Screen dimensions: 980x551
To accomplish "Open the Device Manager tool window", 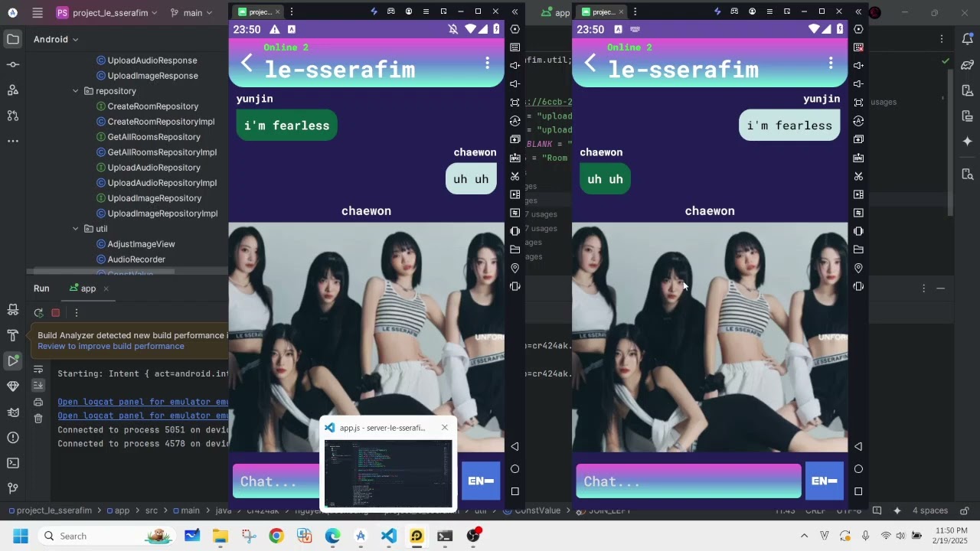I will [967, 90].
